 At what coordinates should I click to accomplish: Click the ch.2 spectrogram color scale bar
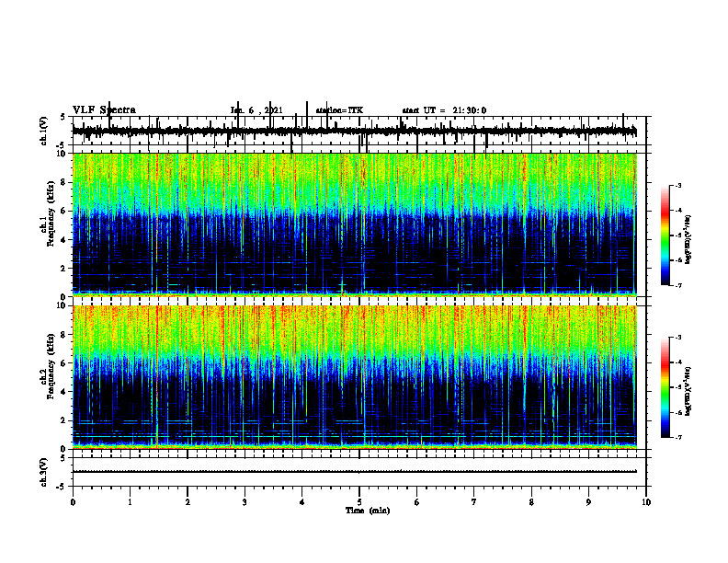[665, 387]
